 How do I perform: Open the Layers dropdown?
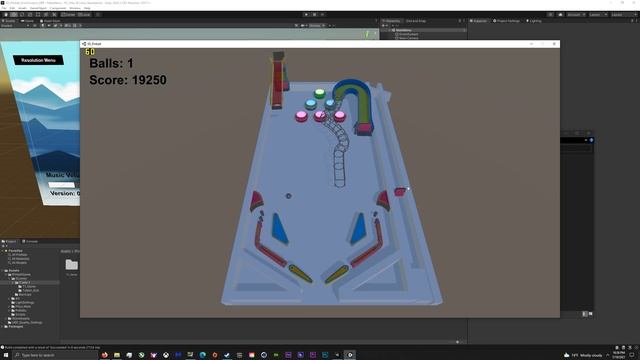click(598, 15)
